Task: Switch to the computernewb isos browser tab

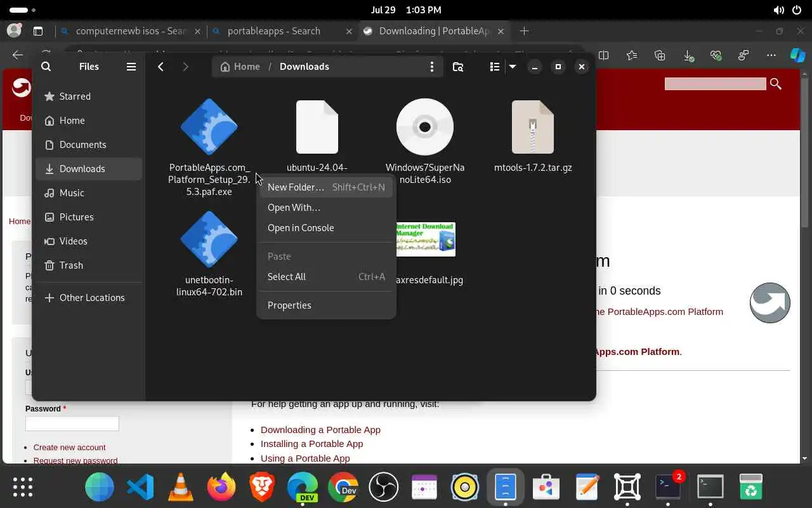Action: (x=130, y=31)
